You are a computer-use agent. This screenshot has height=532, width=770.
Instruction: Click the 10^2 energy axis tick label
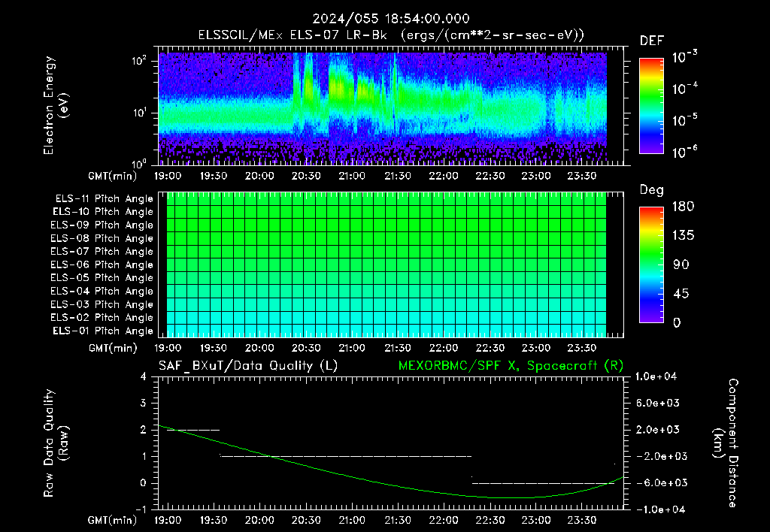click(x=139, y=62)
